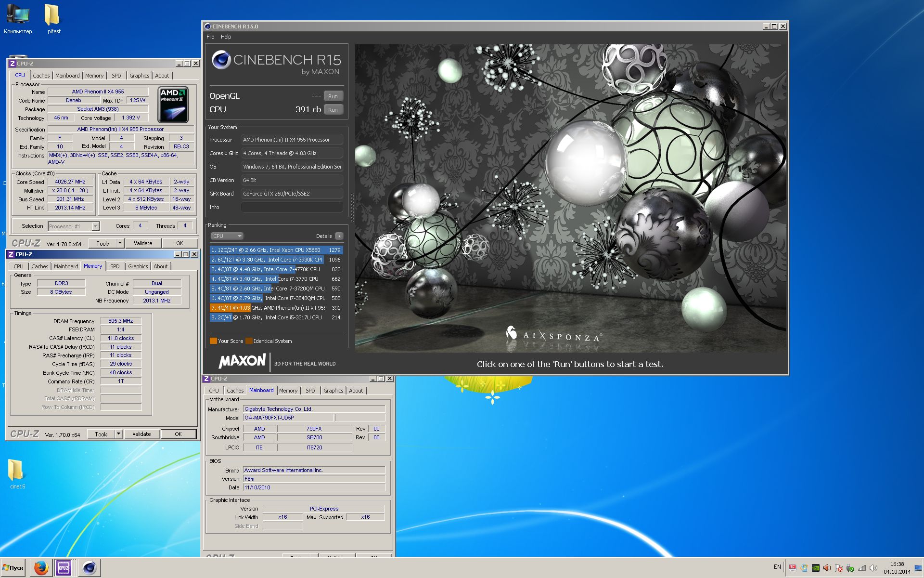
Task: Run the OpenGL benchmark
Action: point(333,96)
